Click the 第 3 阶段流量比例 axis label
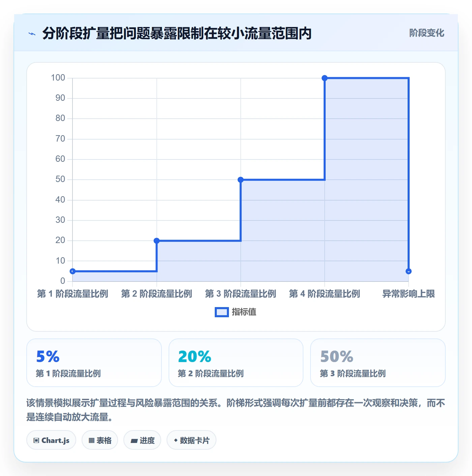Viewport: 472px width, 476px height. [240, 294]
